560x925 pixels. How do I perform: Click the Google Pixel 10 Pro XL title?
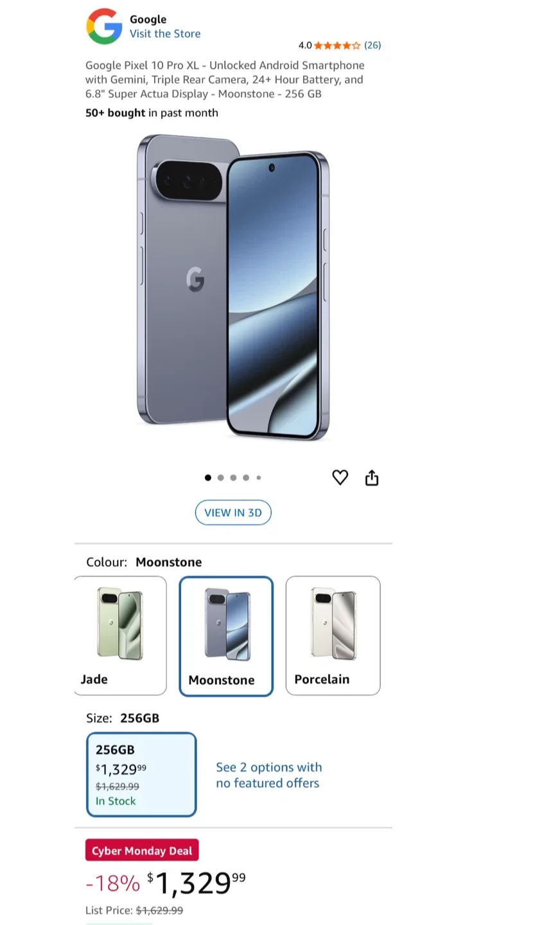(225, 80)
